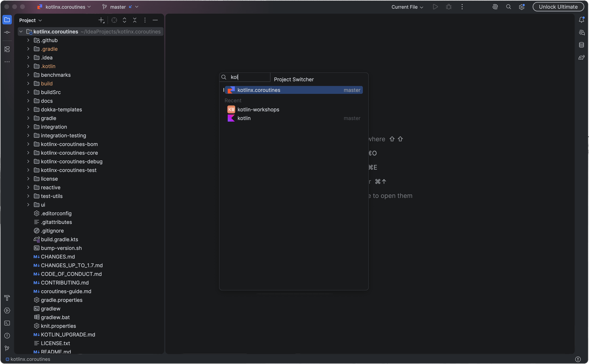The height and width of the screenshot is (364, 589).
Task: Select kotlinx.coroutines in Project Switcher
Action: 294,90
